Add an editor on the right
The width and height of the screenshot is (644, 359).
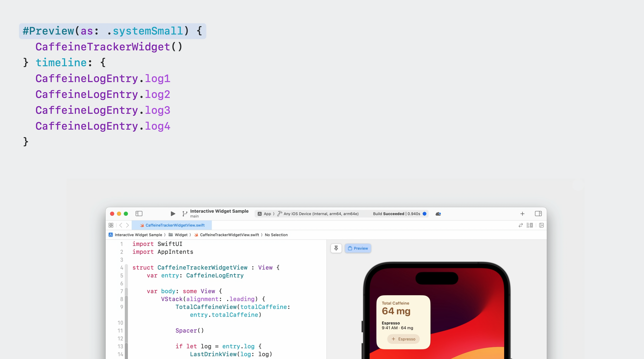click(x=541, y=225)
